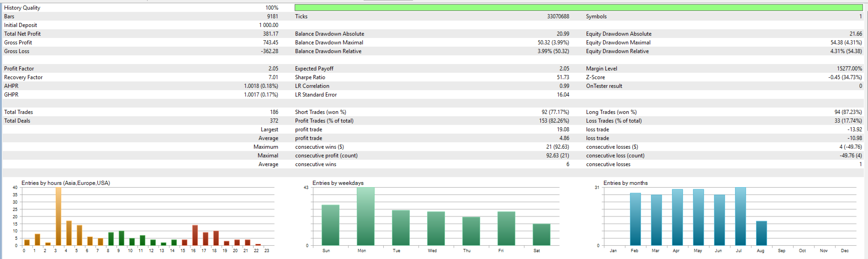Select the 'Ticks' label

click(301, 16)
